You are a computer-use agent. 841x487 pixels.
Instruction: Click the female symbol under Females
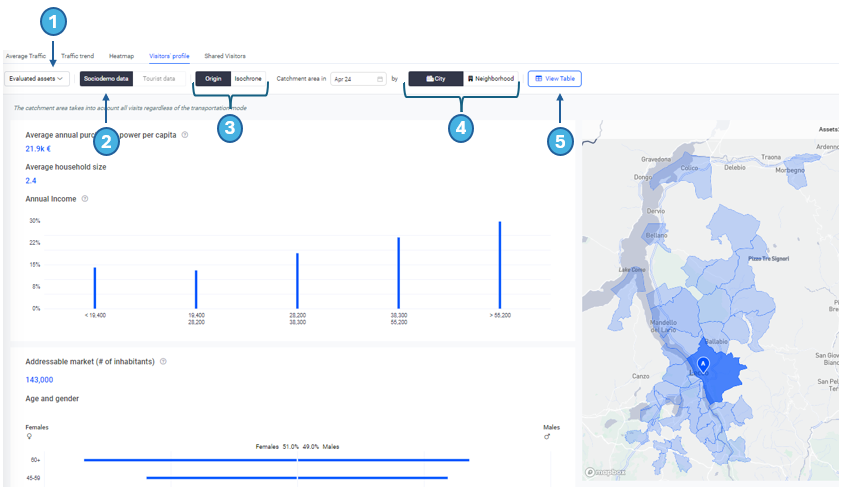click(x=29, y=437)
